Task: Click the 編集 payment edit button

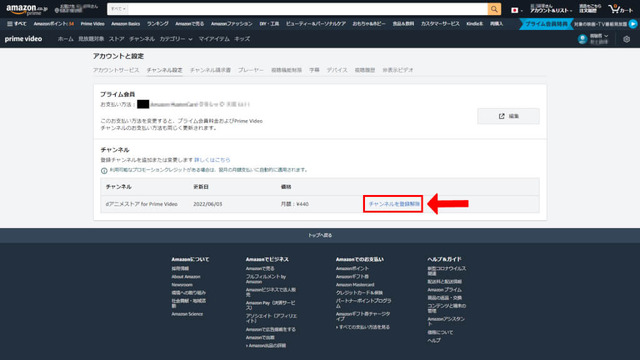Action: (x=508, y=116)
